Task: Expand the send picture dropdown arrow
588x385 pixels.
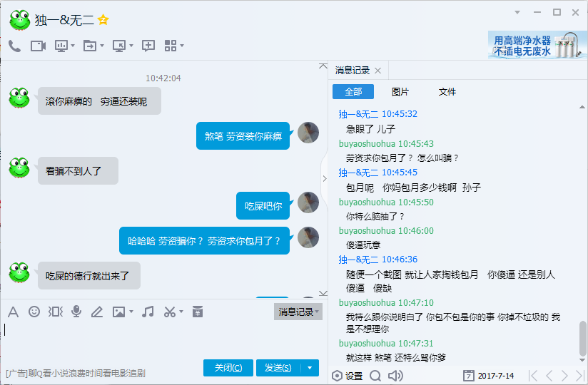Action: [131, 312]
